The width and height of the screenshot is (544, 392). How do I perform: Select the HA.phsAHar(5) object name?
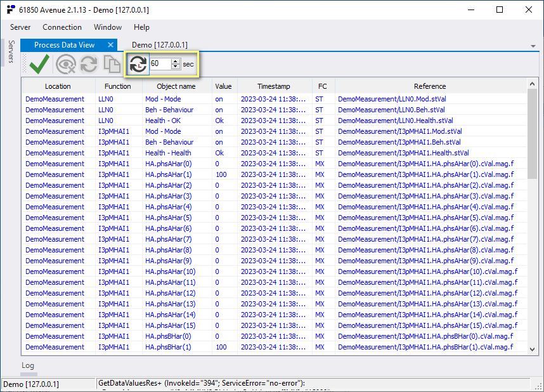click(x=169, y=218)
